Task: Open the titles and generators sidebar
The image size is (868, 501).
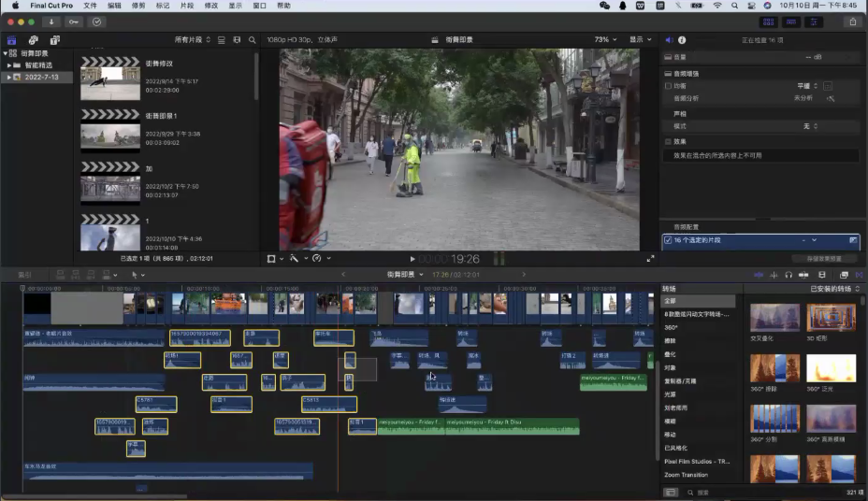Action: [x=55, y=40]
